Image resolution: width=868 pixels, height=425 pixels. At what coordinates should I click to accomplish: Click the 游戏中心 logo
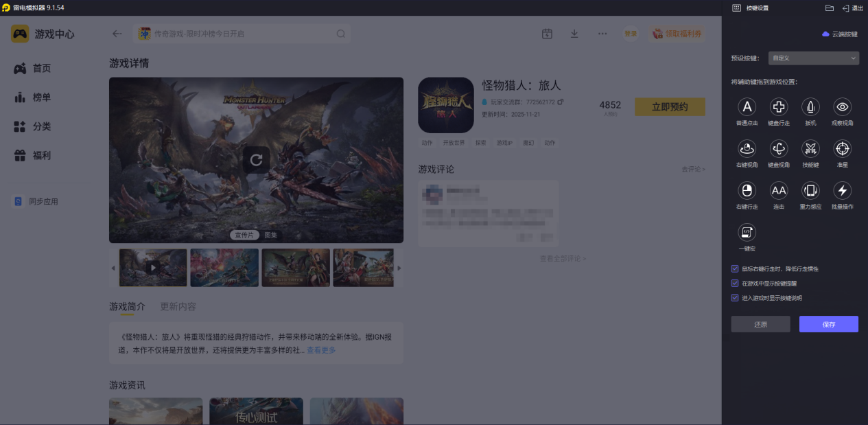[x=43, y=34]
